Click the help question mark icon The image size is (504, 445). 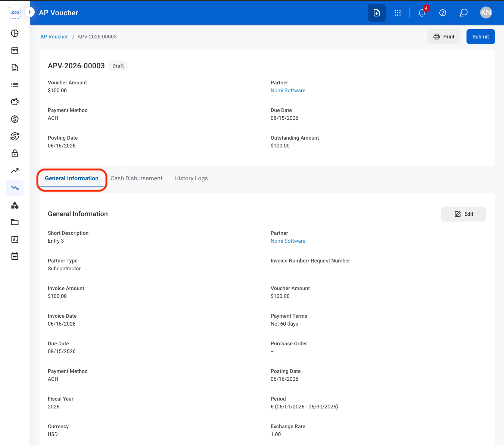[443, 13]
